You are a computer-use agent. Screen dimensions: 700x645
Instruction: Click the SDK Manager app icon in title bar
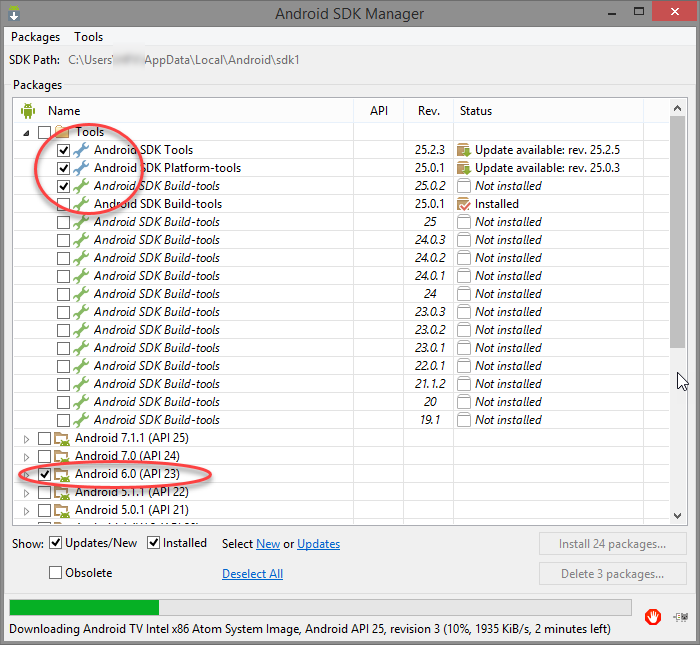pos(14,13)
